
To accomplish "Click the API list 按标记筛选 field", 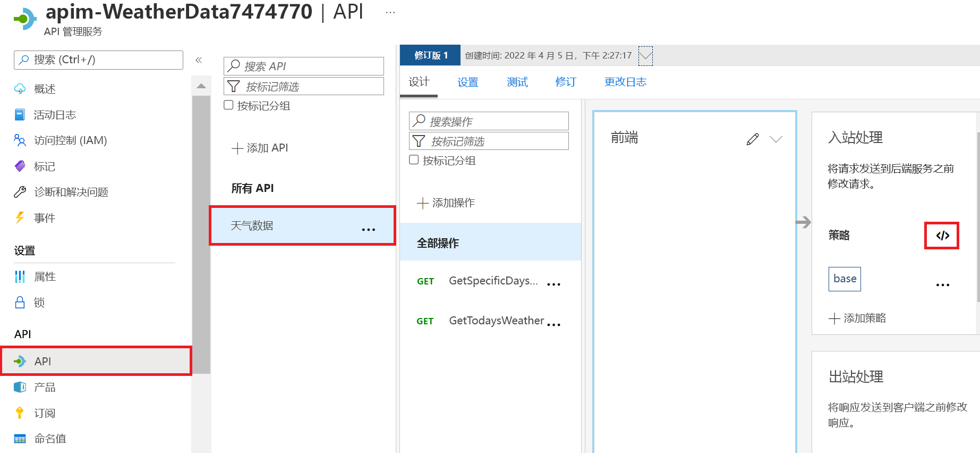I will (304, 86).
